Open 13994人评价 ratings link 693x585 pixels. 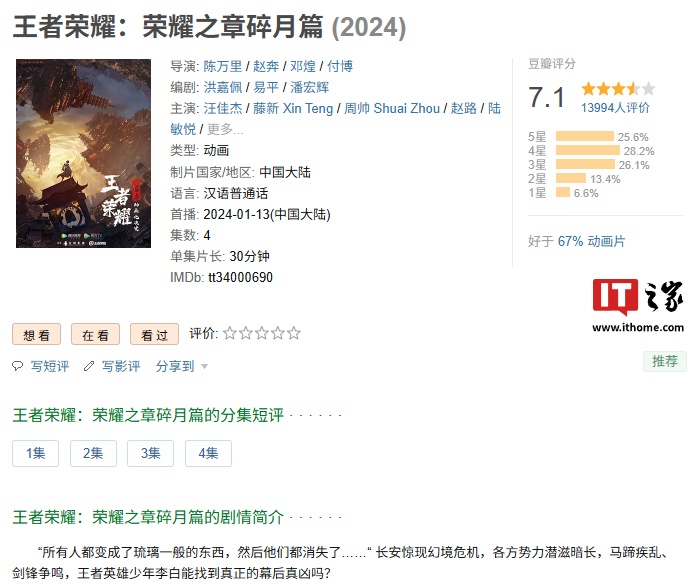point(615,107)
